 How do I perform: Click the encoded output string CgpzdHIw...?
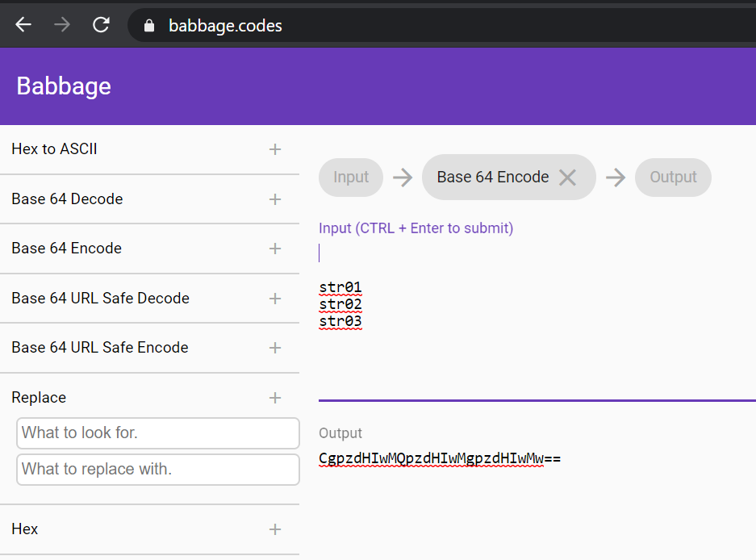point(440,458)
